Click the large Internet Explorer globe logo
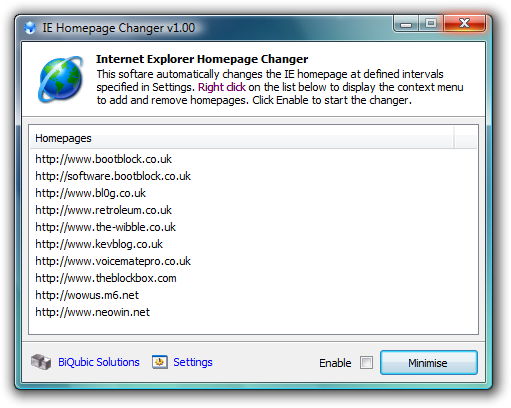Viewport: 511px width, 408px height. click(x=60, y=79)
